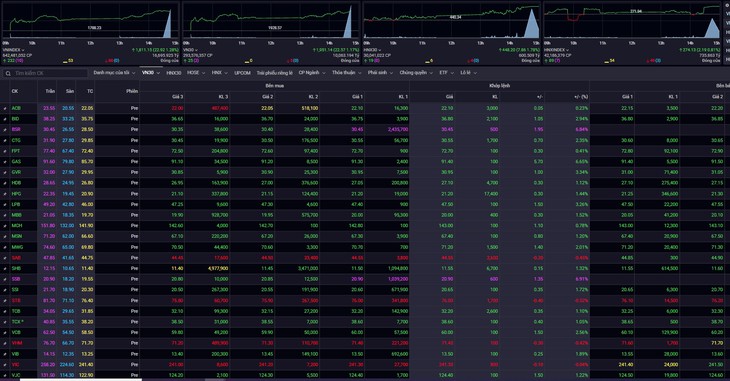Viewport: 730px width, 381px height.
Task: Open the VNINDEX index selector below the chart
Action: tap(14, 50)
